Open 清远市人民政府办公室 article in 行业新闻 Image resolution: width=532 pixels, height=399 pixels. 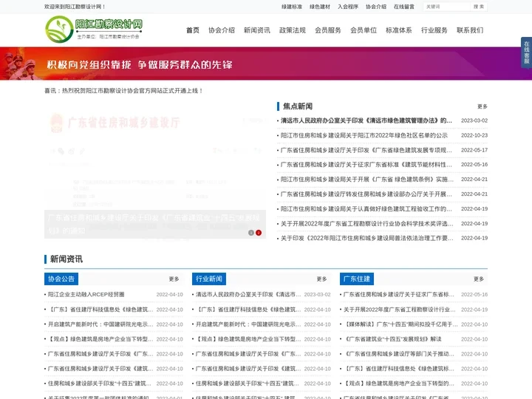248,295
